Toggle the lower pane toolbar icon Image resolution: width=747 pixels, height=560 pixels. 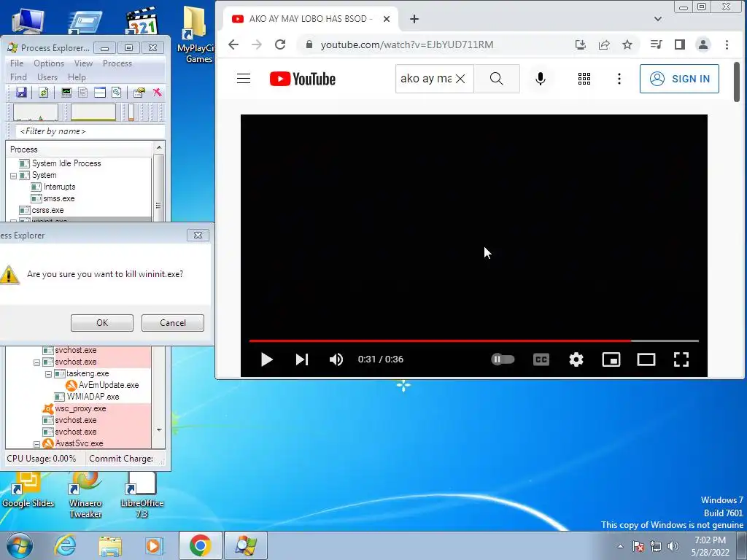click(99, 93)
